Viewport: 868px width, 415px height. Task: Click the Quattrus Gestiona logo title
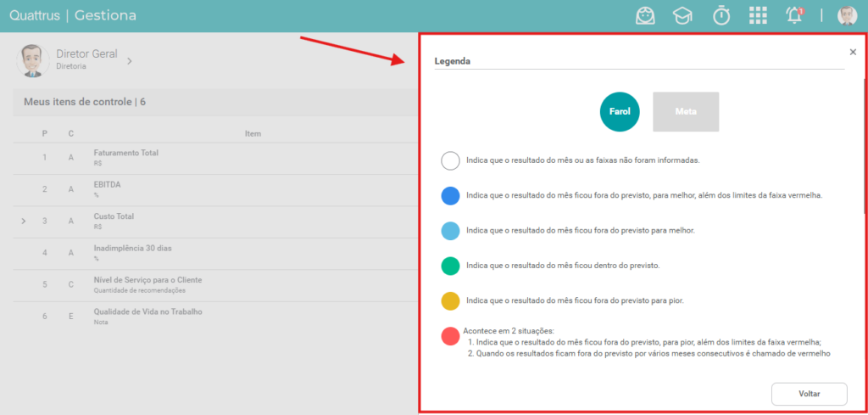[73, 15]
